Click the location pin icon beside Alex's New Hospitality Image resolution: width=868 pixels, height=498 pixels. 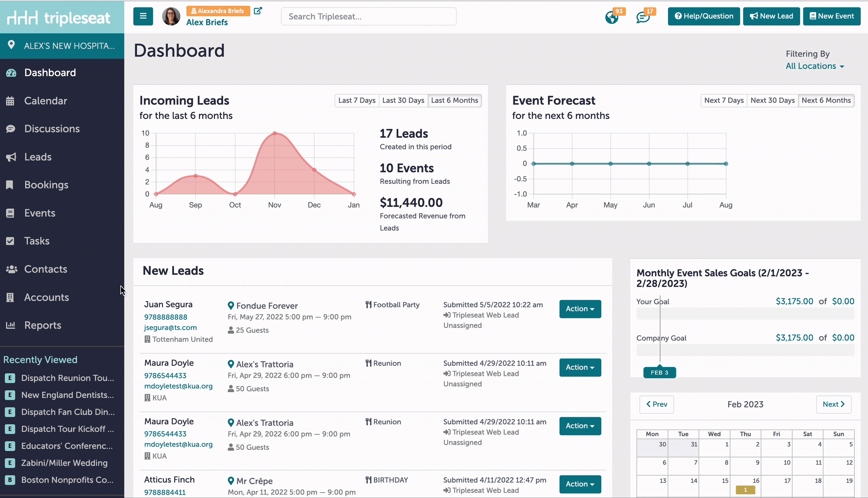tap(11, 45)
